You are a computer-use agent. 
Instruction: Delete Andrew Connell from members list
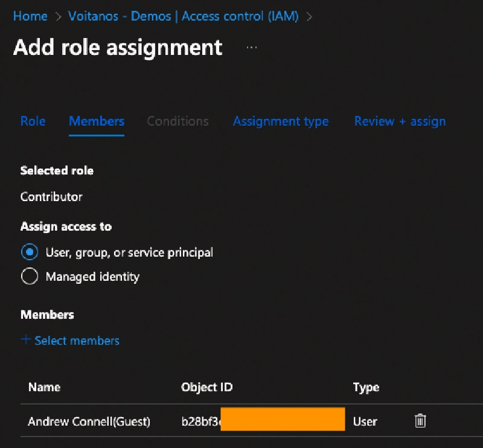pyautogui.click(x=420, y=421)
